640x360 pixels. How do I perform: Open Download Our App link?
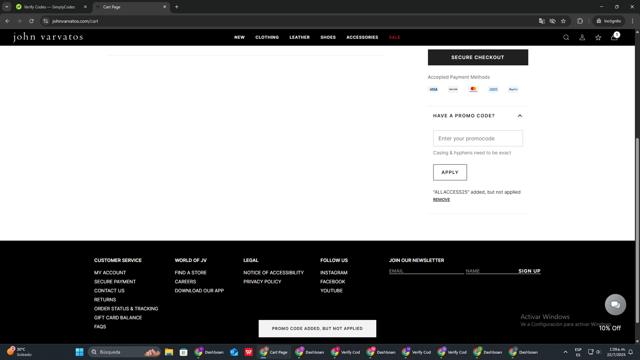(199, 291)
